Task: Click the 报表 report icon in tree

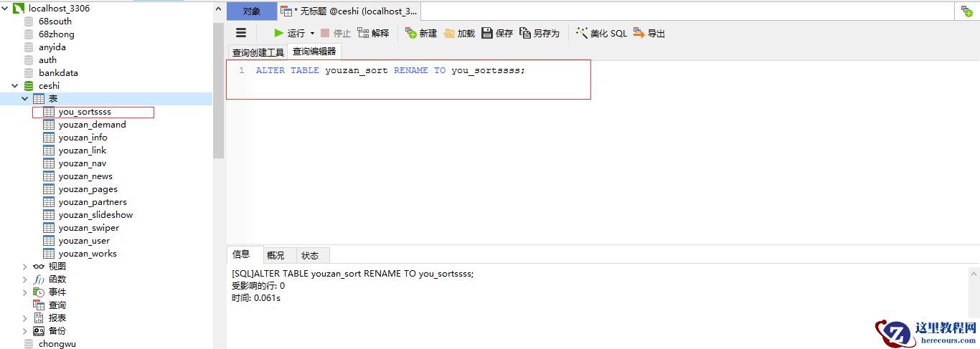Action: click(39, 317)
